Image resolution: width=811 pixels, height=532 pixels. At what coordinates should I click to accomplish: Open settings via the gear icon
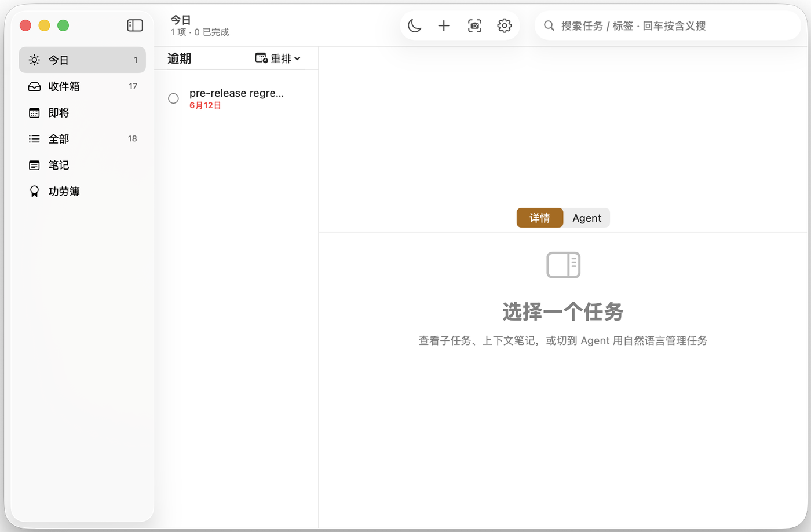pos(505,25)
